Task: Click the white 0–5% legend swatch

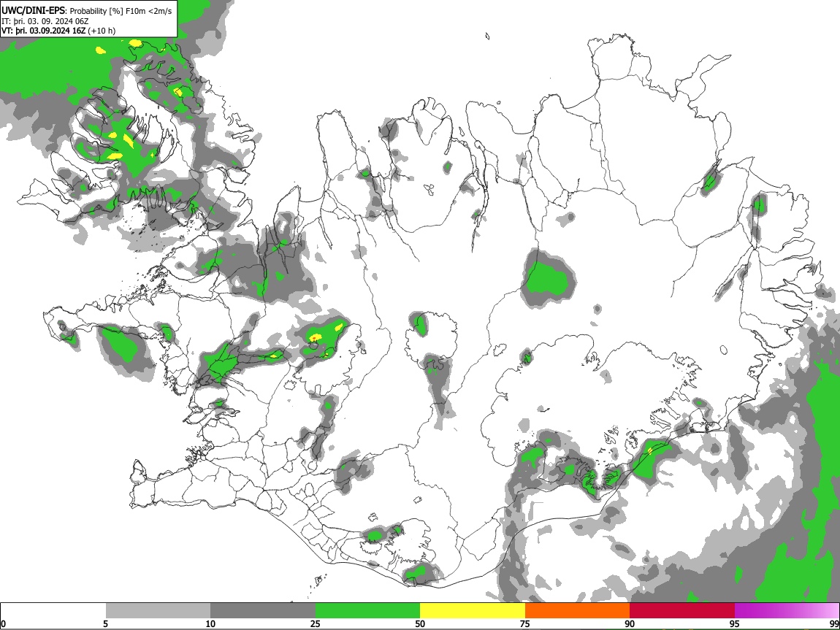Action: coord(53,611)
